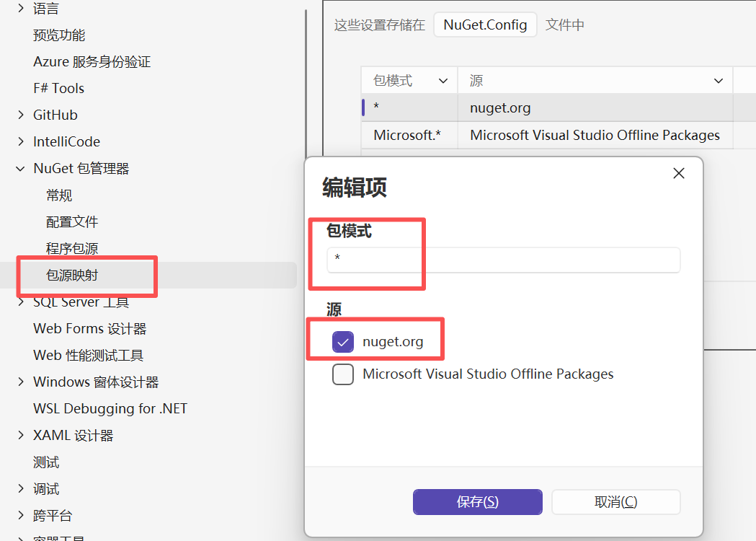Open Azure 服务身份验证 settings

click(x=92, y=62)
